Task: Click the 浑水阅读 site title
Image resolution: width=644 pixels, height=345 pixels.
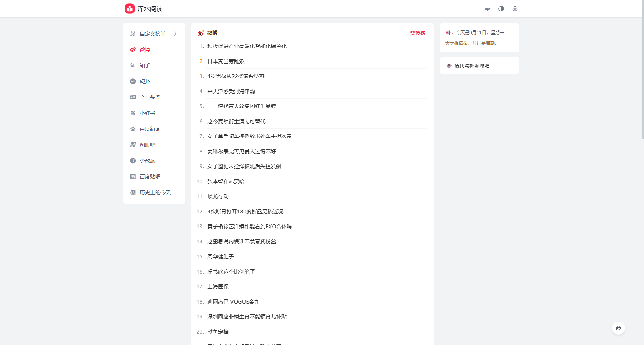Action: 150,9
